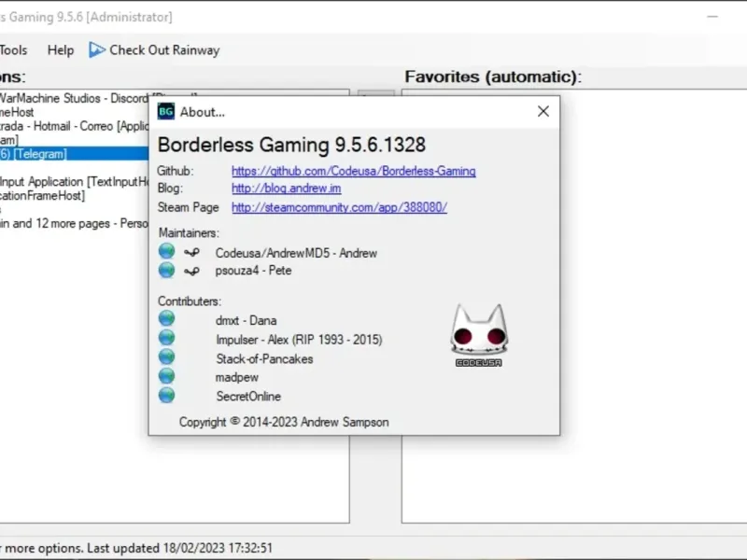Close the About dialog
This screenshot has width=747, height=560.
click(543, 111)
